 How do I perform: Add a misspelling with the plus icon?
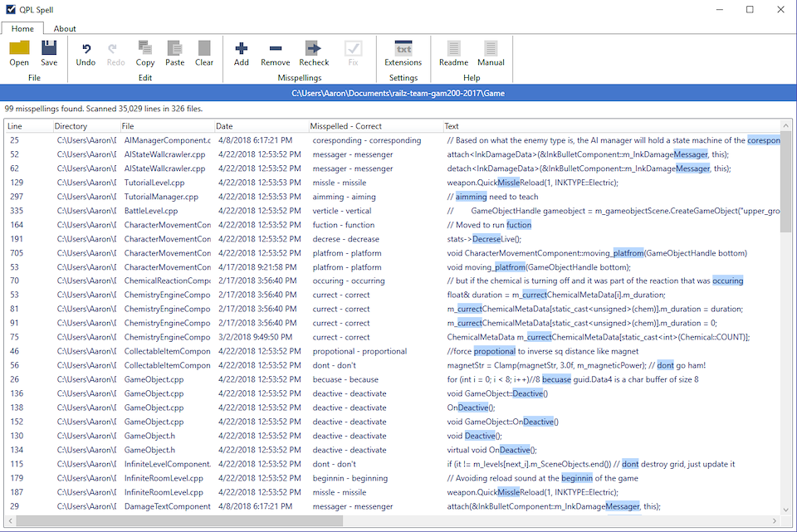(x=241, y=49)
